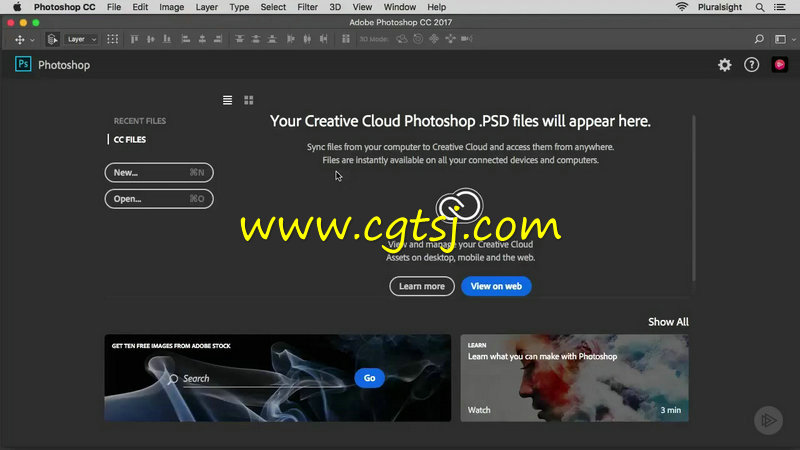Click the View on web button
The image size is (800, 450).
[496, 286]
